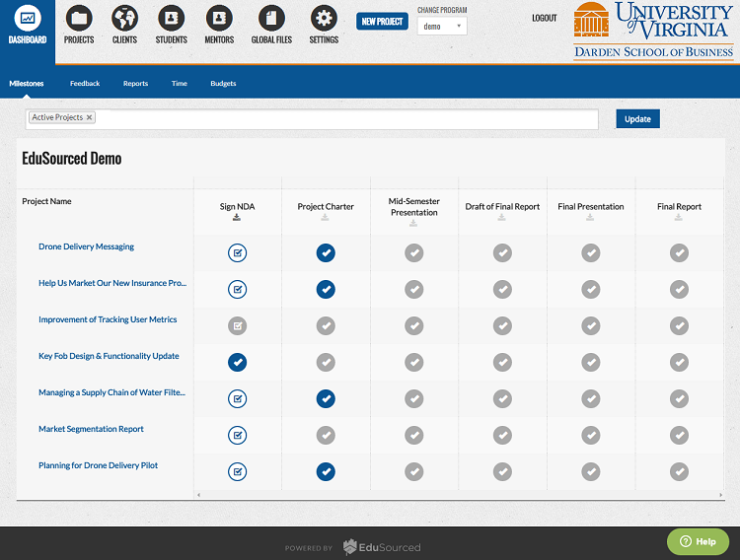Screen dimensions: 740x560
Task: Open the Mentors notebook icon
Action: (219, 19)
